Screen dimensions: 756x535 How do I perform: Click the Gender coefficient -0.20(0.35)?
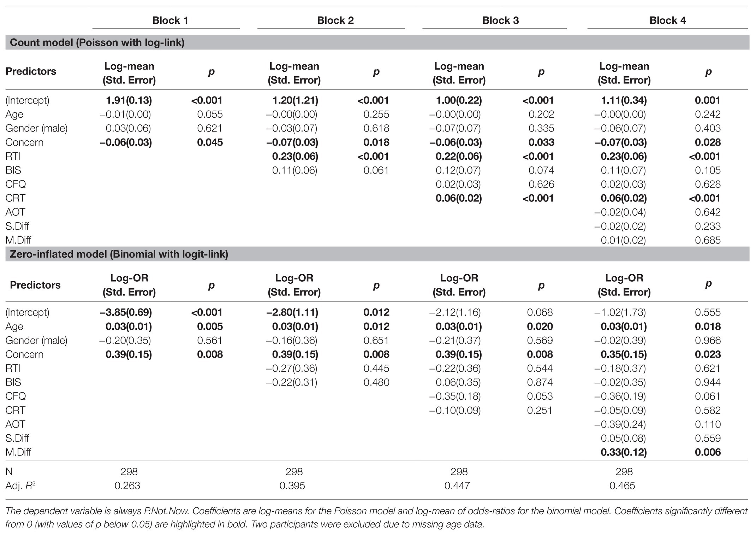pyautogui.click(x=125, y=341)
